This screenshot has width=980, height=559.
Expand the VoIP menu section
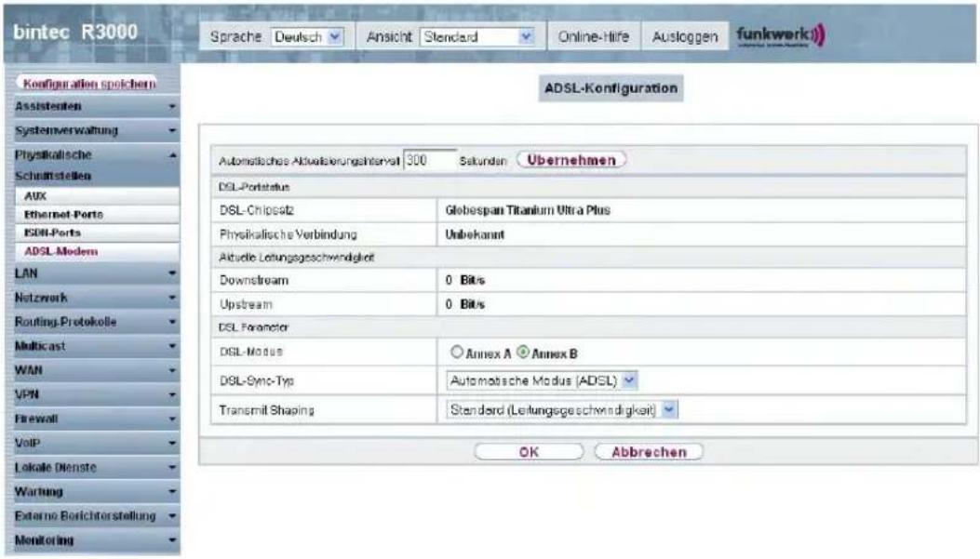click(96, 443)
